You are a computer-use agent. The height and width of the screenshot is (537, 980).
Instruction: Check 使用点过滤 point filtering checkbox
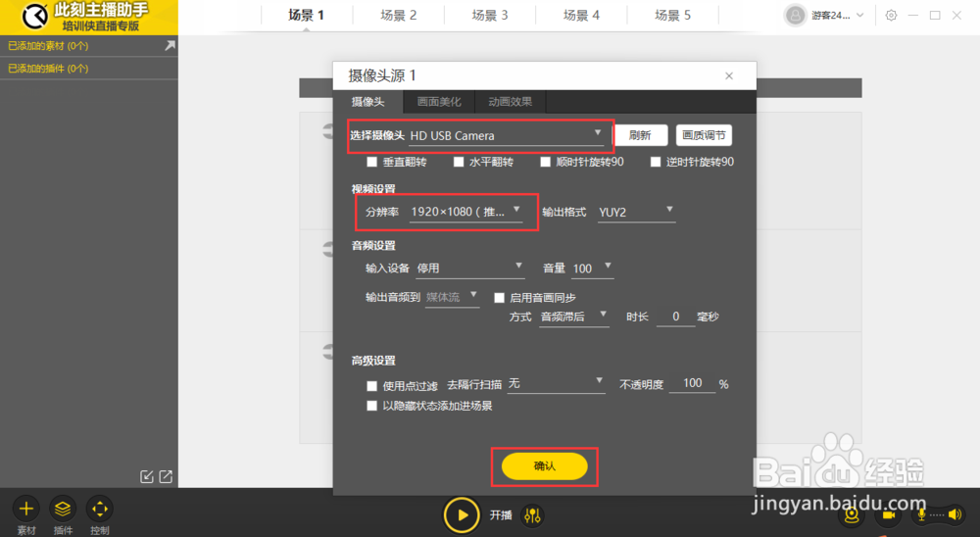[x=371, y=386]
